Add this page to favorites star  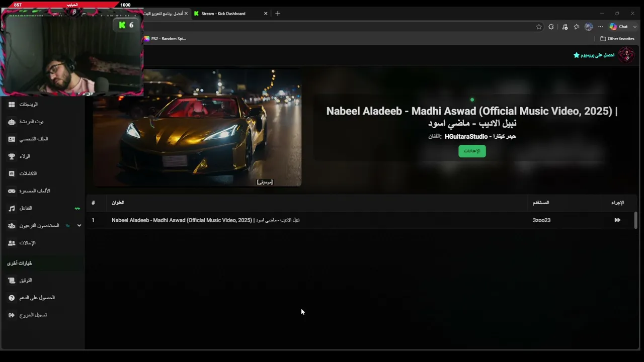[x=539, y=27]
